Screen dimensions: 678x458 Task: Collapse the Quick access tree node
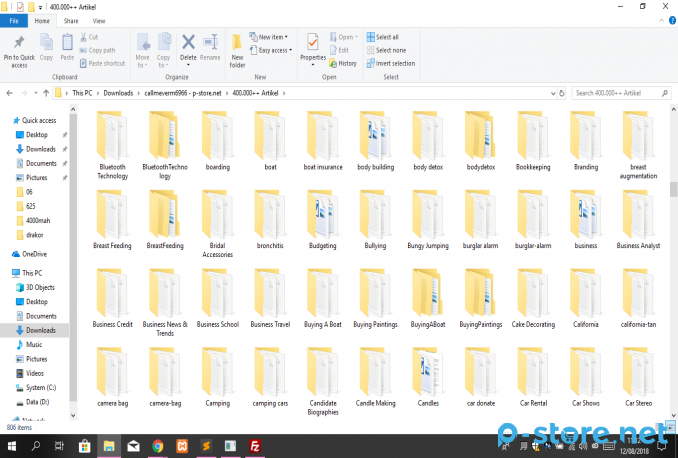point(9,120)
